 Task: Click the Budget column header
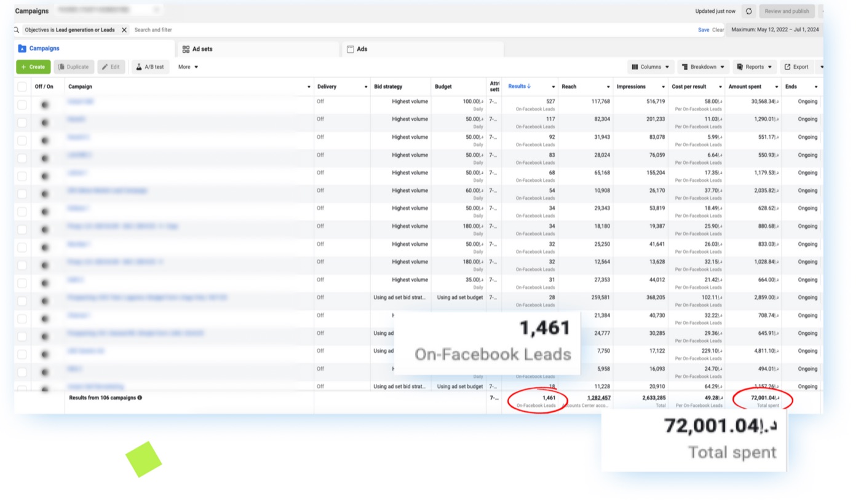coord(458,87)
